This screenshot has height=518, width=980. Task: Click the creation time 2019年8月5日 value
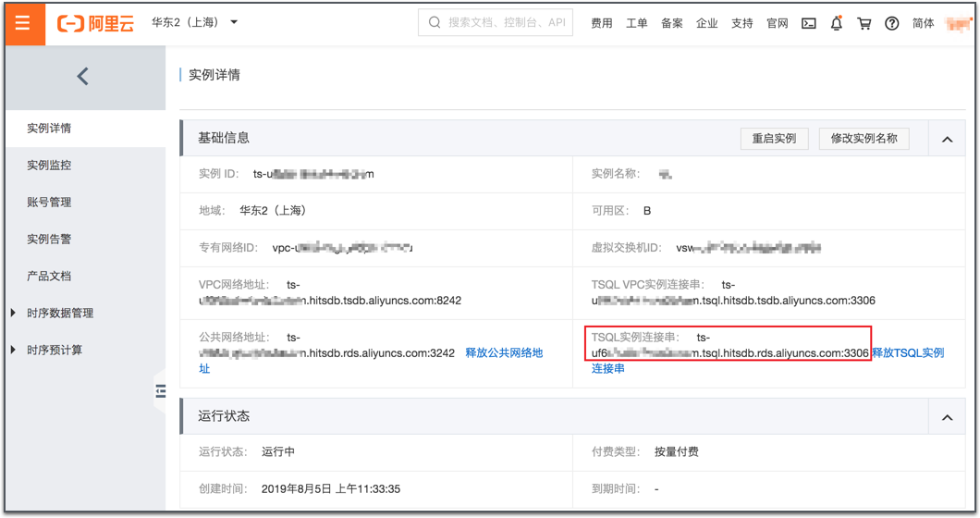coord(331,488)
